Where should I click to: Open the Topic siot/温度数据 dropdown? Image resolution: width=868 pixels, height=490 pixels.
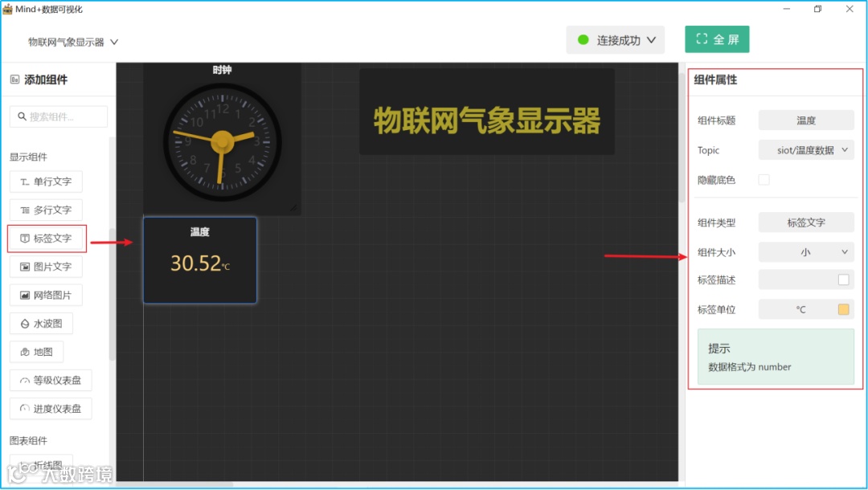(x=806, y=150)
